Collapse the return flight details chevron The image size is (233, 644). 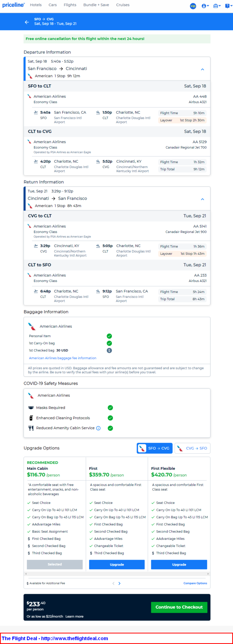[202, 199]
